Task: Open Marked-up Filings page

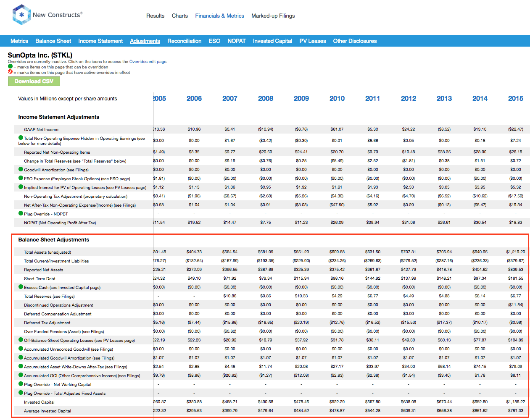Action: [x=273, y=16]
